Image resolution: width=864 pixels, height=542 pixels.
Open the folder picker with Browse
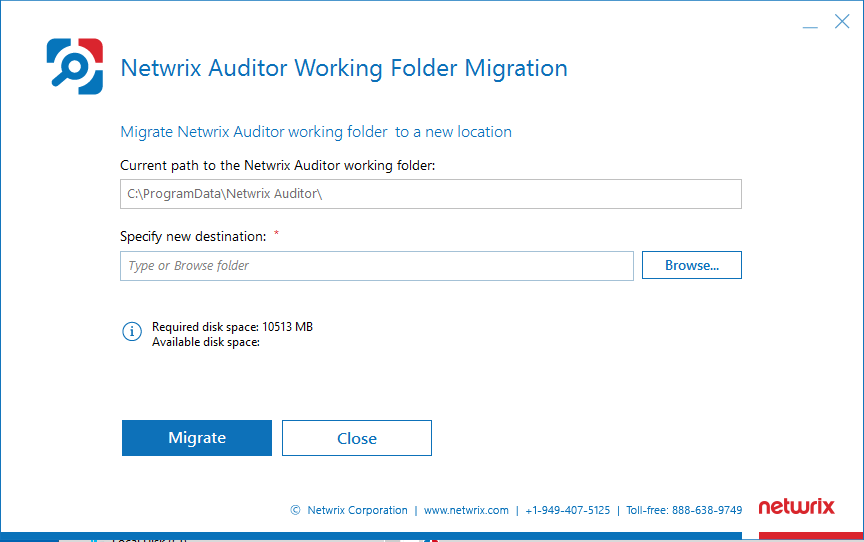click(x=691, y=265)
